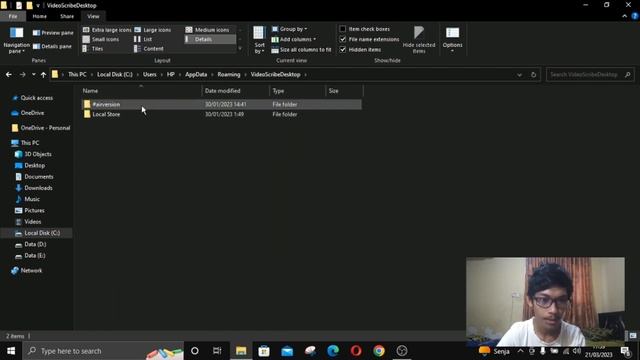This screenshot has width=640, height=360.
Task: Open the Group by dropdown
Action: pos(289,29)
